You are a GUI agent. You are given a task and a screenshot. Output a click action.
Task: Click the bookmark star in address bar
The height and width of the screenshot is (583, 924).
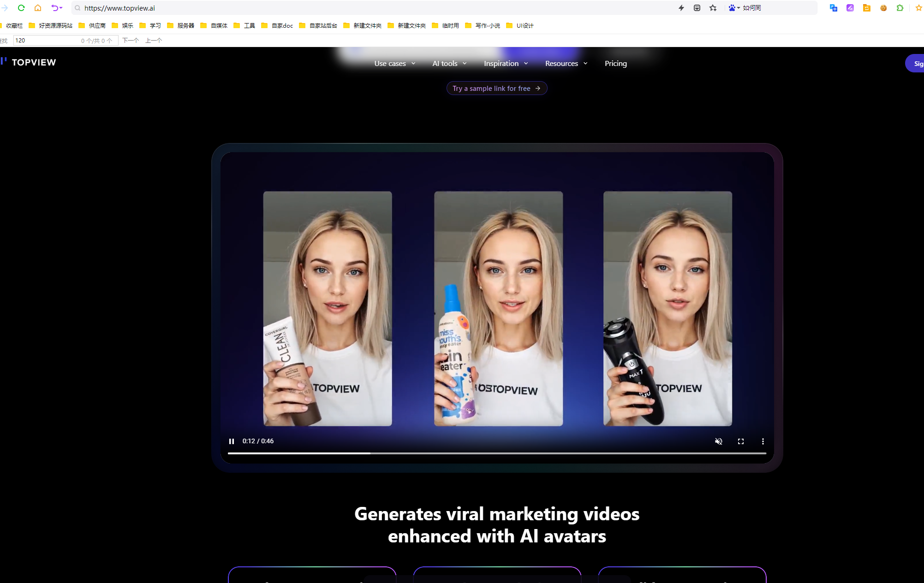(x=713, y=8)
